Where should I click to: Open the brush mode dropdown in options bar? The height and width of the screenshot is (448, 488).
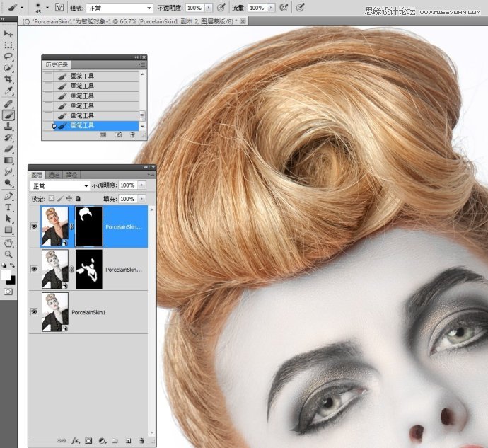[119, 8]
